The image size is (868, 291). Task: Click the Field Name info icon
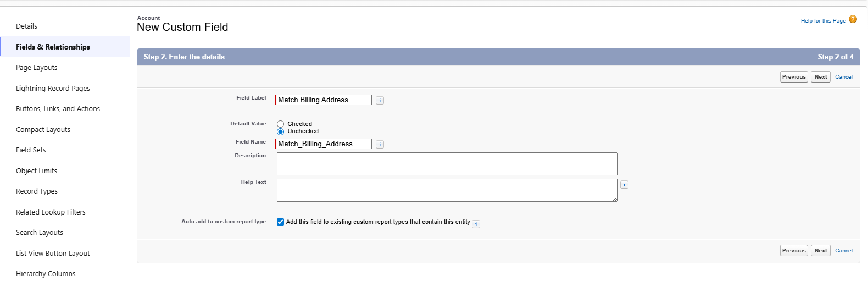tap(380, 145)
